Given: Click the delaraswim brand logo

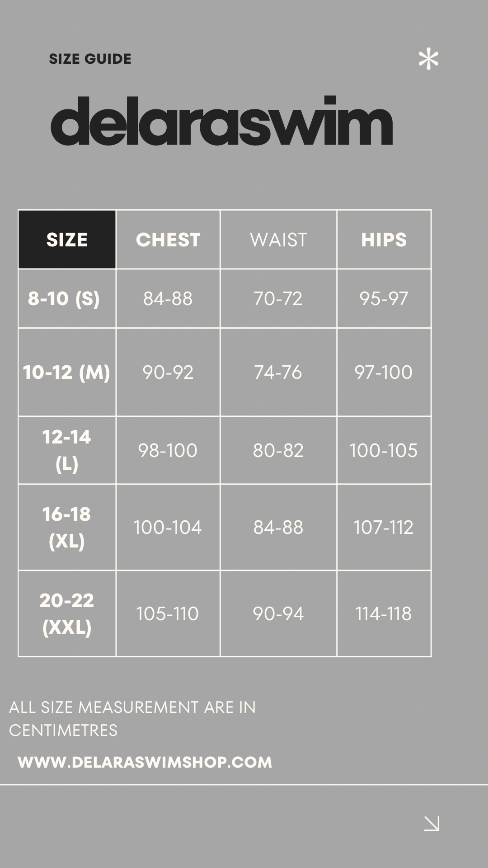Looking at the screenshot, I should click(x=222, y=121).
